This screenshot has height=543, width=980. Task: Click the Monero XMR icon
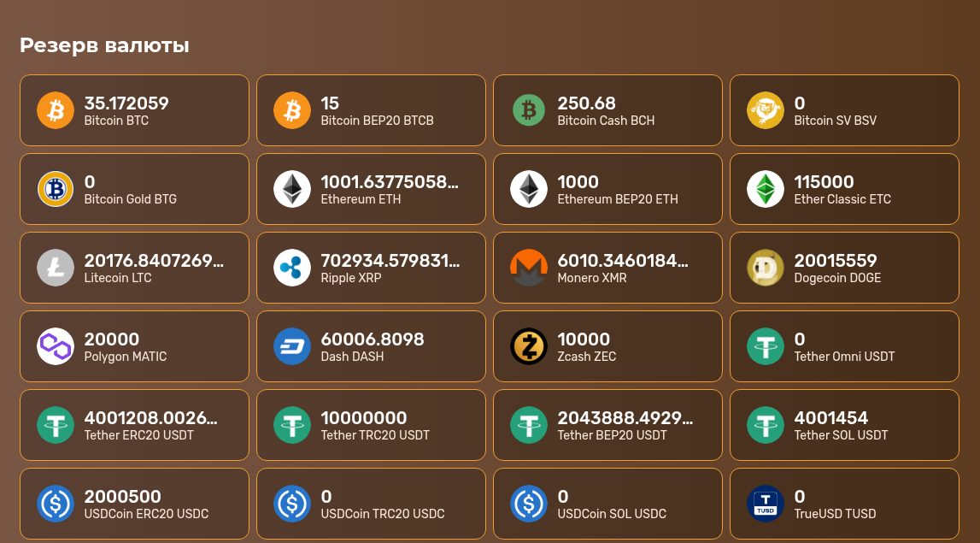[529, 268]
